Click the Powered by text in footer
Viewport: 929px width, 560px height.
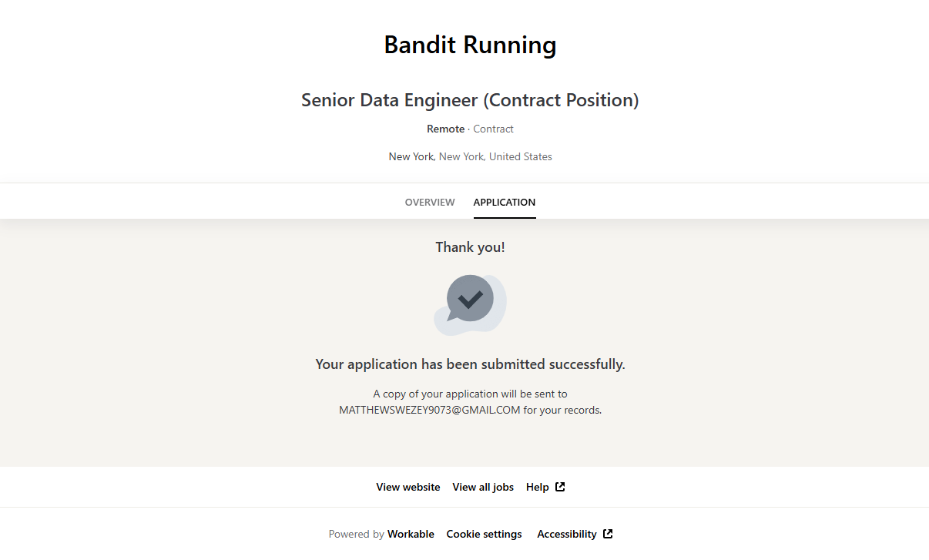click(x=356, y=534)
